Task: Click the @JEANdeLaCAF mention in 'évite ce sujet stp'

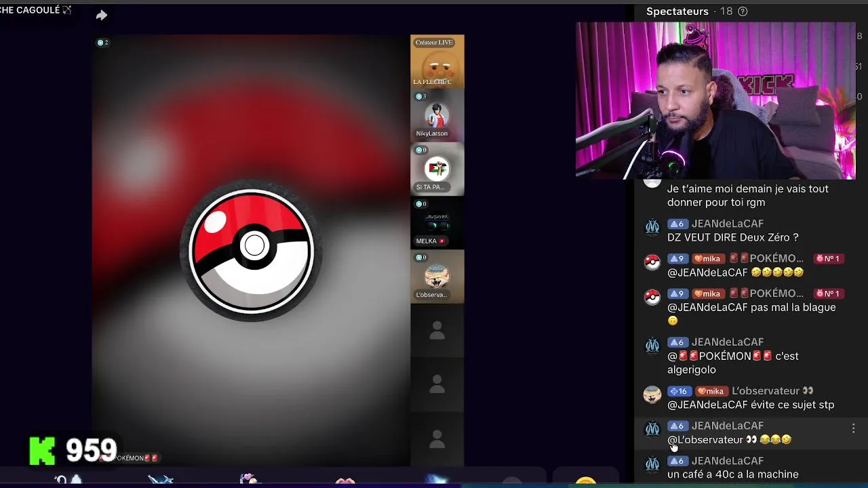Action: tap(707, 405)
